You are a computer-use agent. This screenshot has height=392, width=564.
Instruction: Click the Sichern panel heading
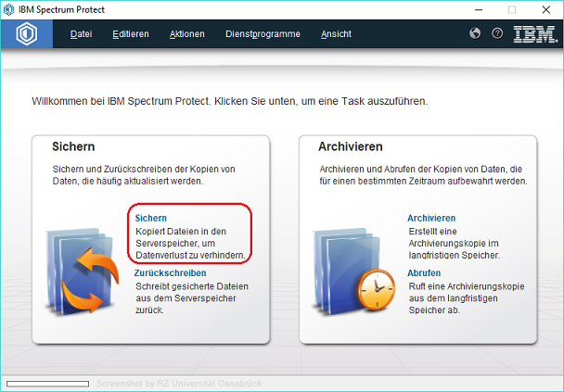(73, 146)
